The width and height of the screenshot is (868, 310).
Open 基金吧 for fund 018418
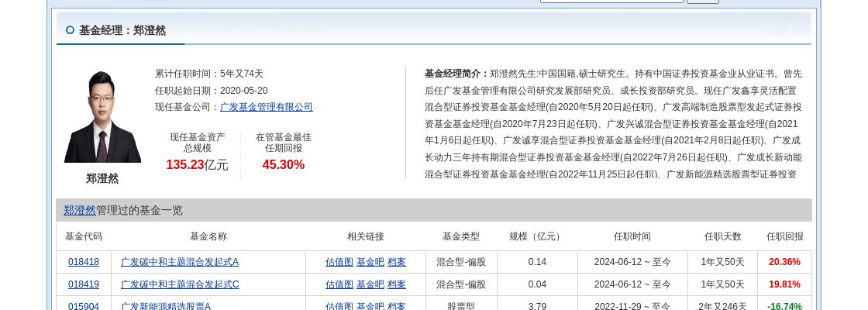point(370,262)
